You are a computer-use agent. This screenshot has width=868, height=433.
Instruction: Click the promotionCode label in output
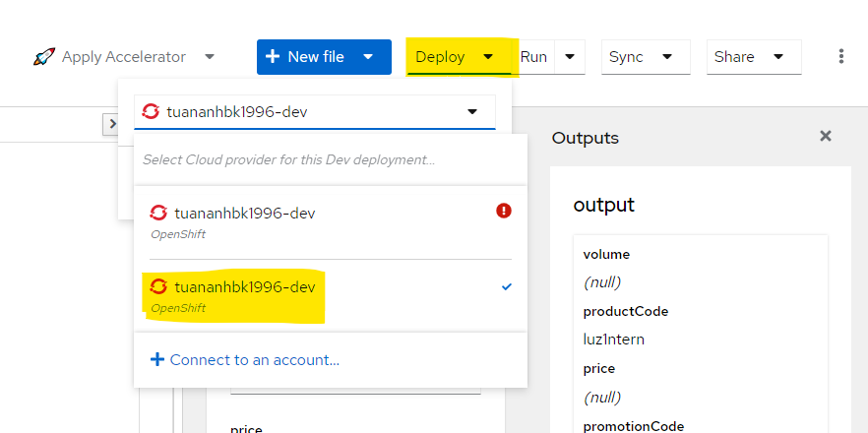(634, 426)
